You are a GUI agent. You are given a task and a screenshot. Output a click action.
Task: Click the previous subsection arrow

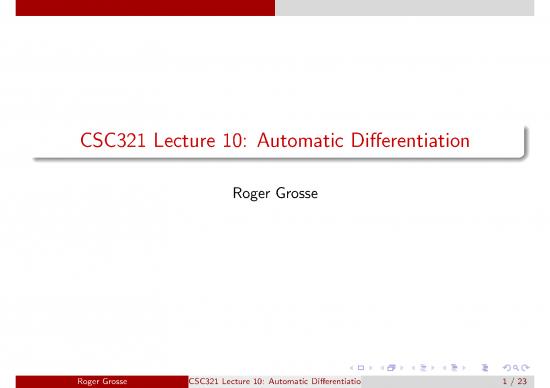tap(414, 368)
